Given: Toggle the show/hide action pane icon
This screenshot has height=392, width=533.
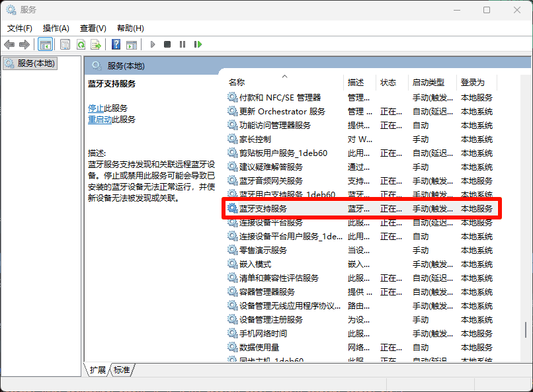Looking at the screenshot, I should [x=131, y=44].
